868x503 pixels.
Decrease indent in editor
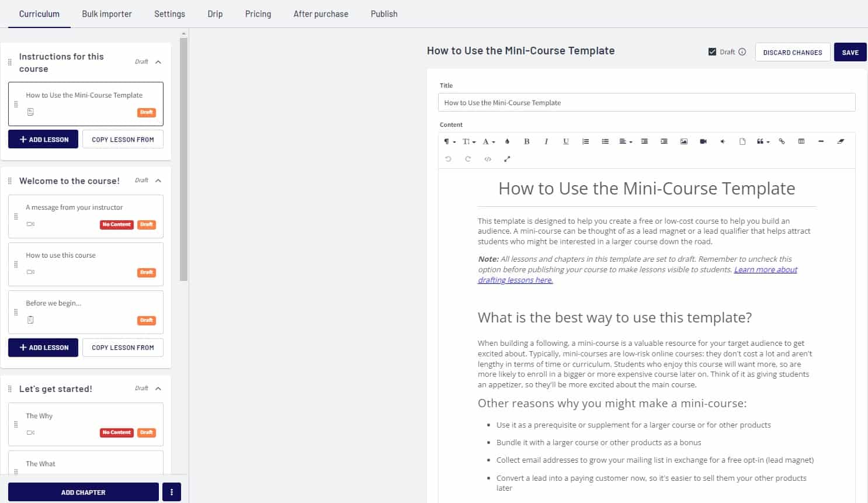click(644, 141)
